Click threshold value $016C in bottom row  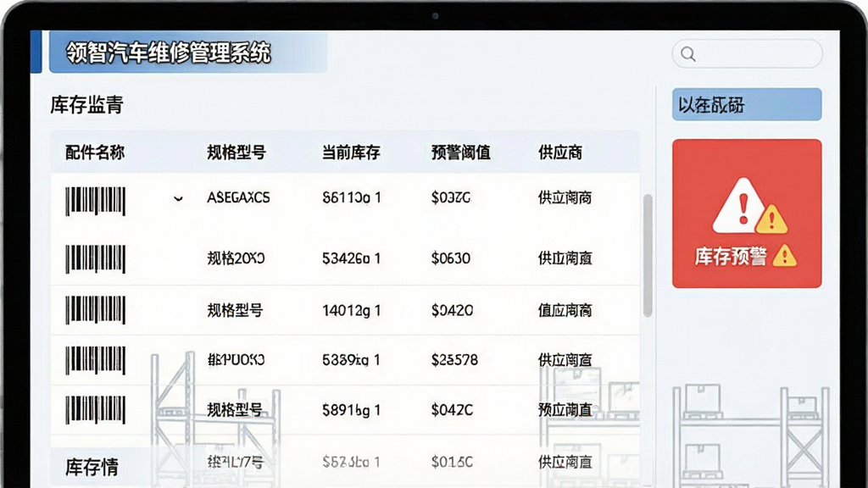tap(453, 462)
